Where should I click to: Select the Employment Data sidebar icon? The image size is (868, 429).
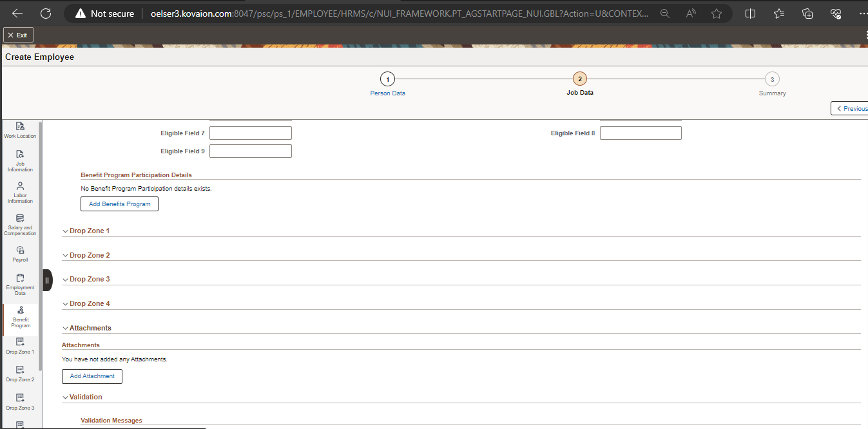(20, 282)
